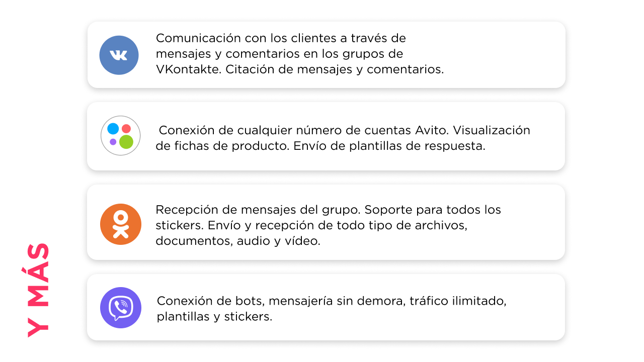Click the green dot in Avito logo

[126, 142]
